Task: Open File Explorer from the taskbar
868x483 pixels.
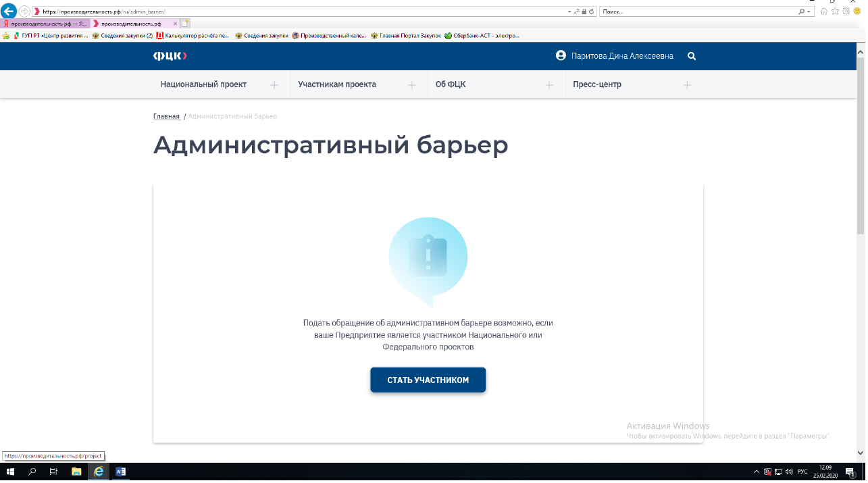Action: (x=76, y=472)
